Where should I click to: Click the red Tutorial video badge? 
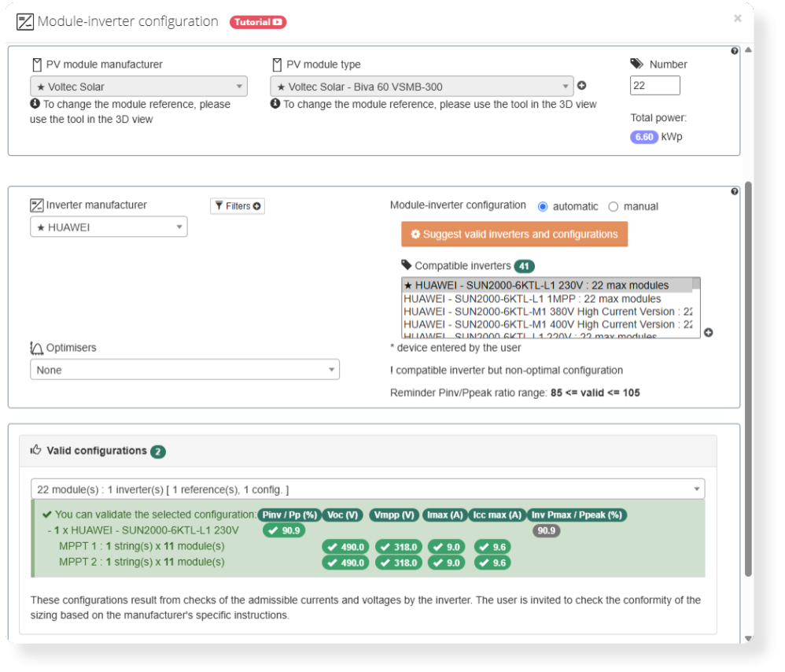258,22
